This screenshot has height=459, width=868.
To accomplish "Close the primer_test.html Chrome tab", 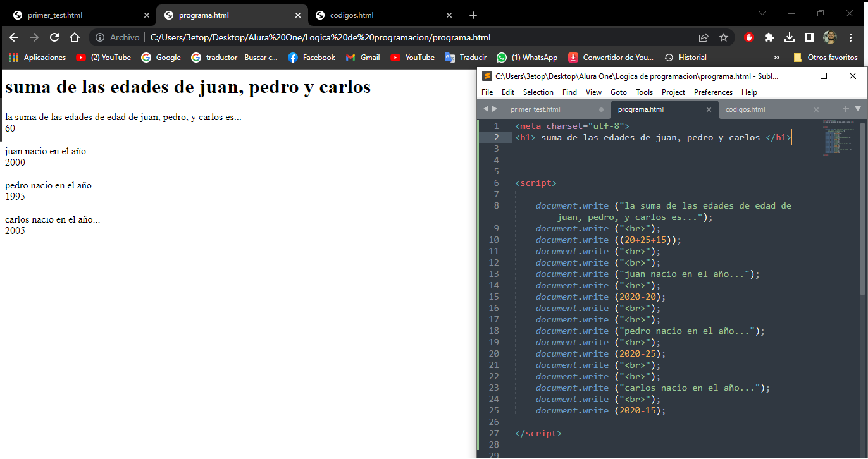I will [x=147, y=15].
